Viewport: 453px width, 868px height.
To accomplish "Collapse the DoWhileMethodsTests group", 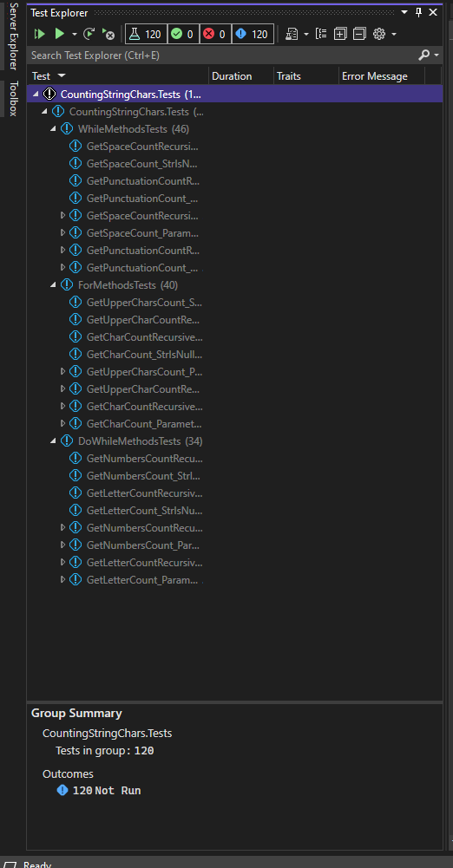I will 53,441.
